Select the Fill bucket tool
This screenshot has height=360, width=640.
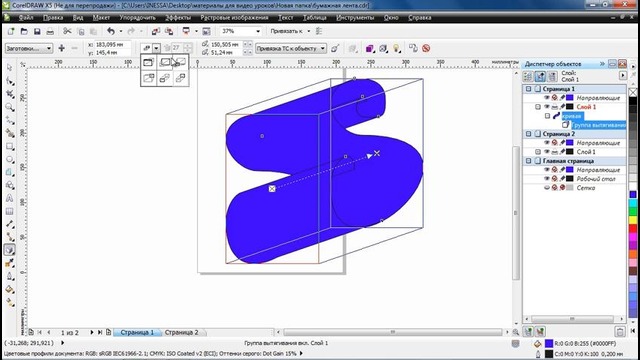pos(9,289)
